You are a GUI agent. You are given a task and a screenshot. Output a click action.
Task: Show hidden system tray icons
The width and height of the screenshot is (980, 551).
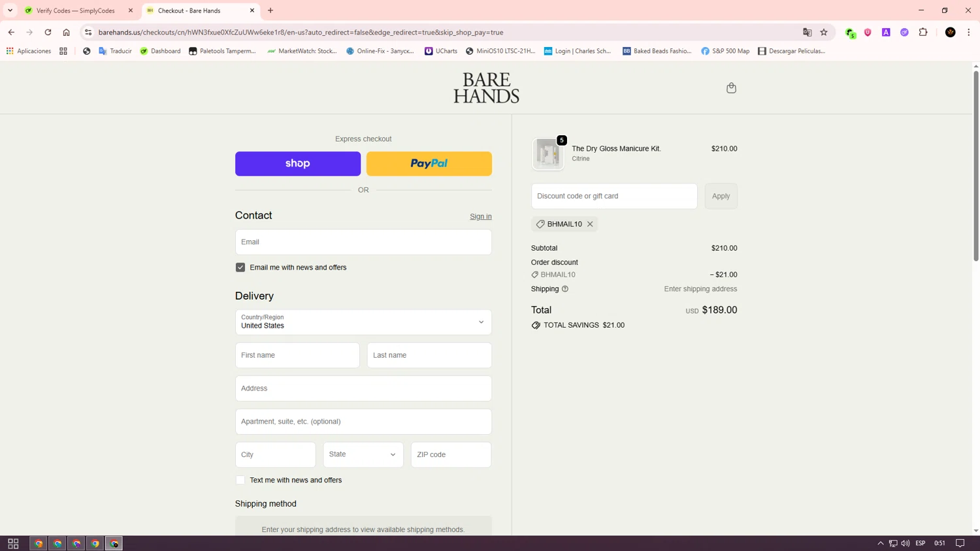pos(880,543)
